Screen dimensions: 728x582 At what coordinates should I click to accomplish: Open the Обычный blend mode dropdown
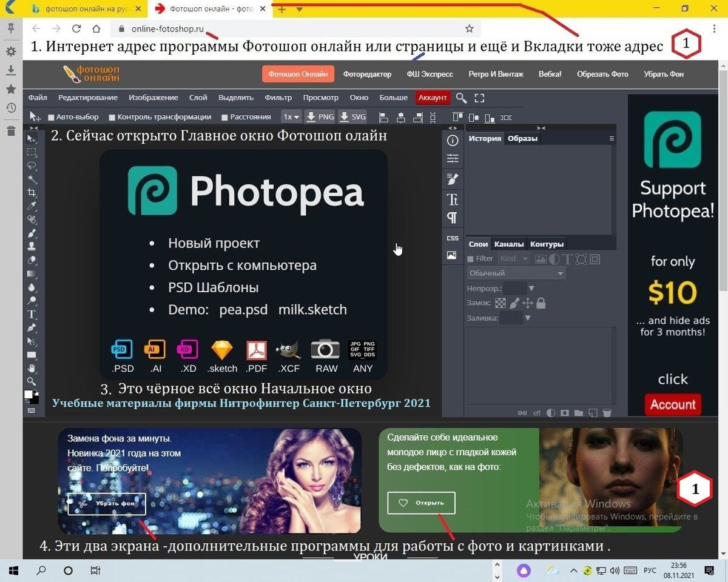tap(516, 273)
